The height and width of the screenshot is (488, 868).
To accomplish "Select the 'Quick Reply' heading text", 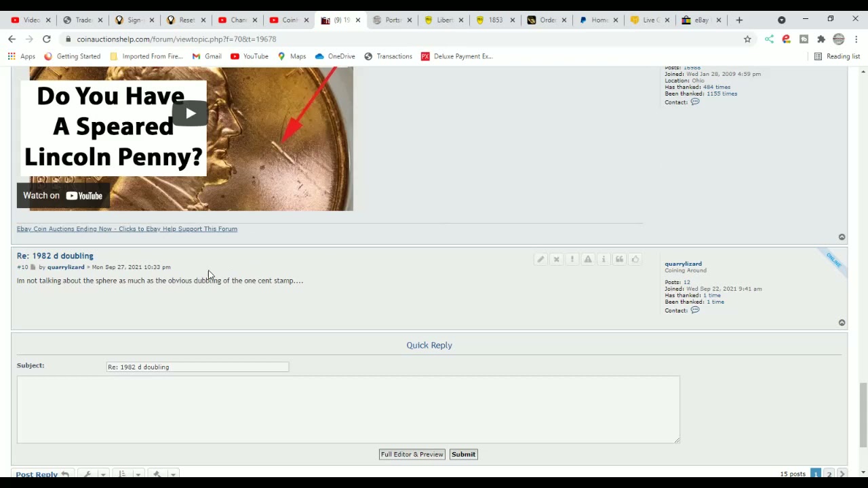I will 429,345.
